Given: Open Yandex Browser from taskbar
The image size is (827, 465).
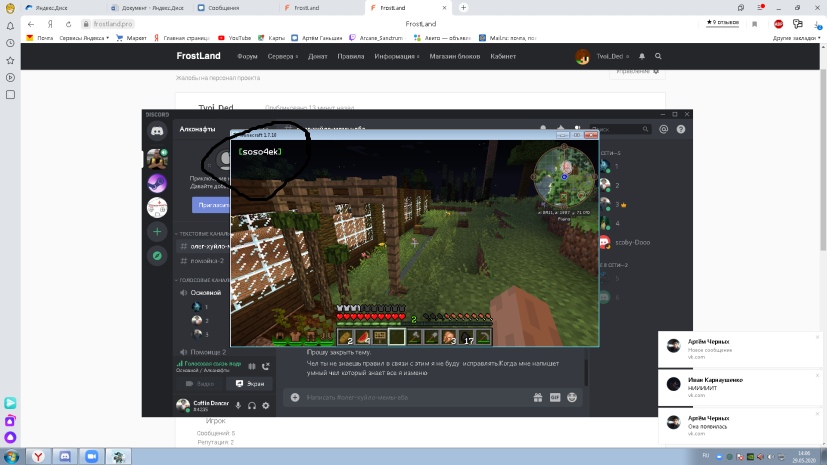Looking at the screenshot, I should click(39, 457).
